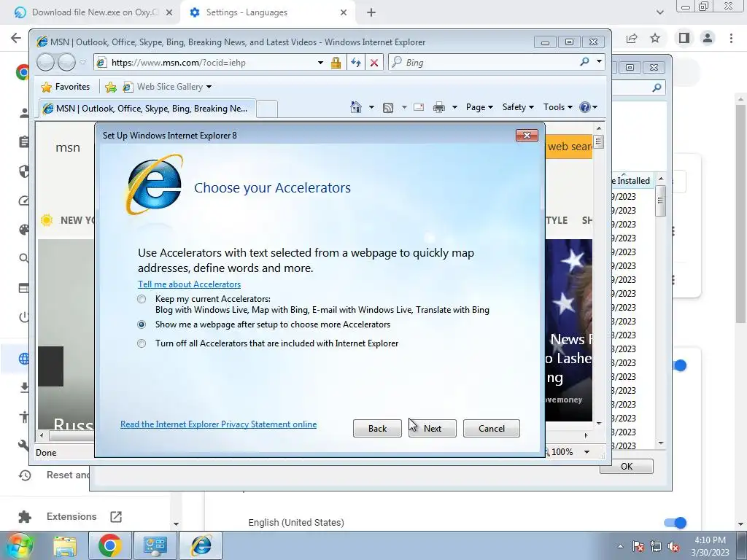Click the IE Forward navigation button
Image resolution: width=747 pixels, height=560 pixels.
pos(66,62)
